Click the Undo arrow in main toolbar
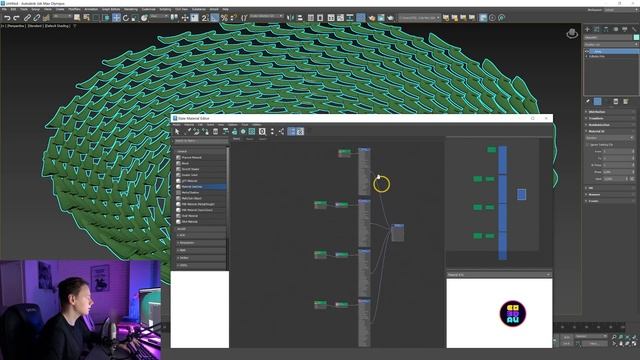 point(7,18)
